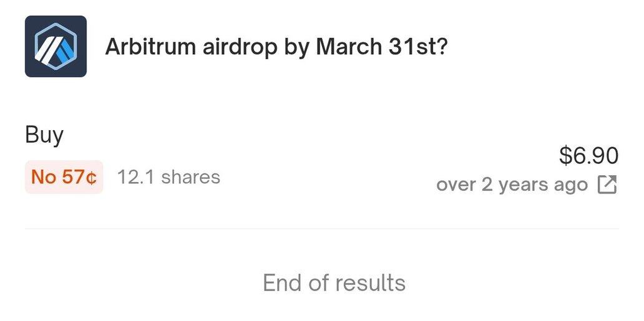Open the Arbitrum airdrop market title
Screen dimensions: 644x321
click(x=276, y=47)
